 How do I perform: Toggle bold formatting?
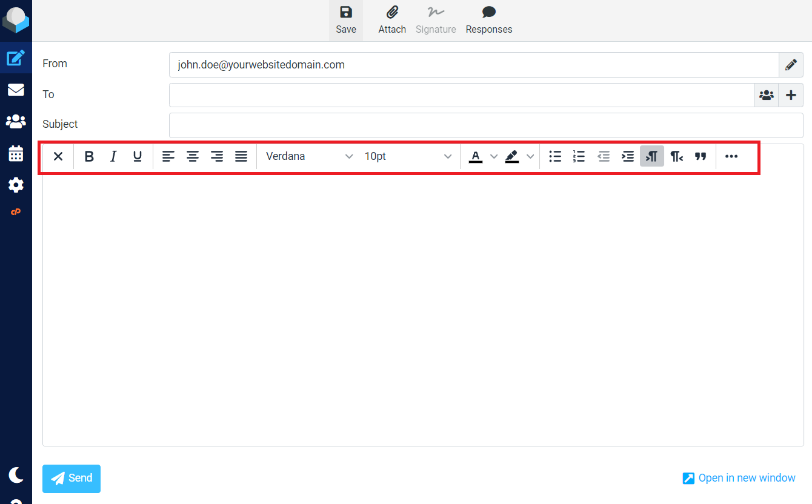tap(89, 156)
